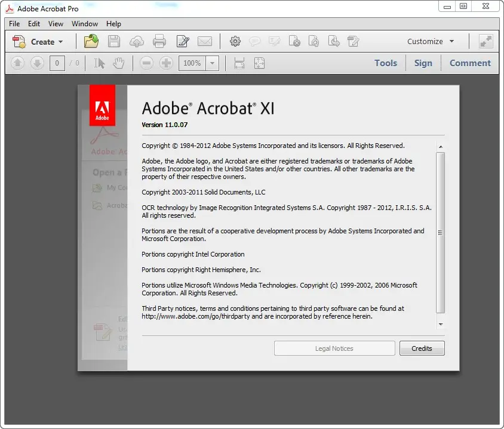Open the Window menu
504x429 pixels.
[x=85, y=24]
